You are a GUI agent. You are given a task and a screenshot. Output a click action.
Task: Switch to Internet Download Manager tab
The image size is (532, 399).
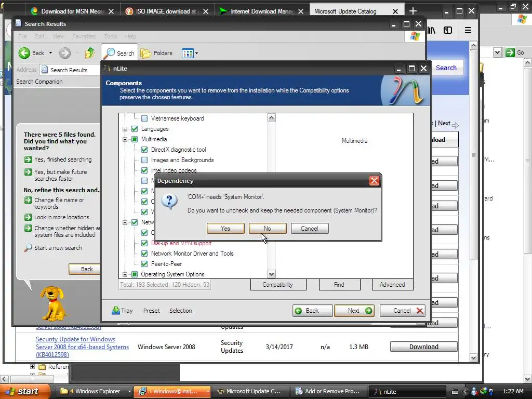pyautogui.click(x=262, y=11)
